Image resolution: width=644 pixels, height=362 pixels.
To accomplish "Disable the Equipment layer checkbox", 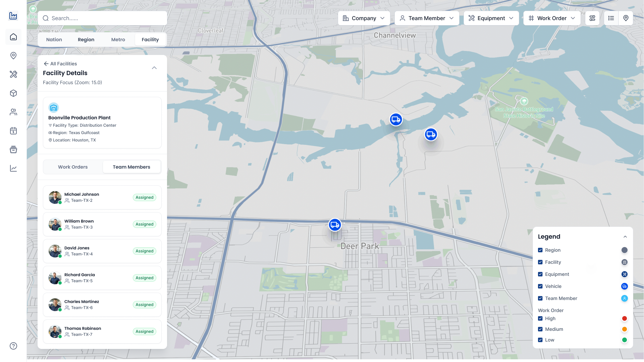I will click(540, 274).
